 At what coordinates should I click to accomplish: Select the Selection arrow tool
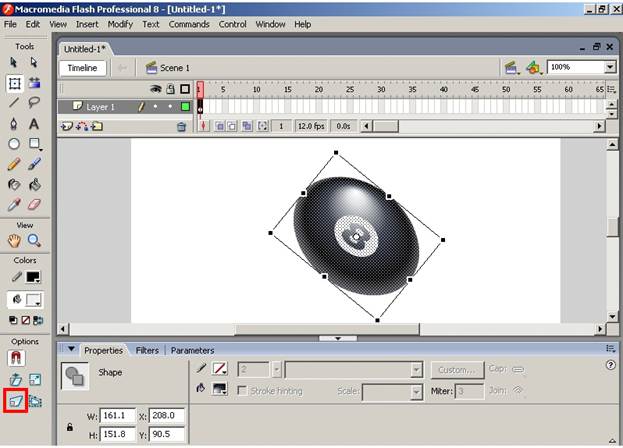[14, 62]
